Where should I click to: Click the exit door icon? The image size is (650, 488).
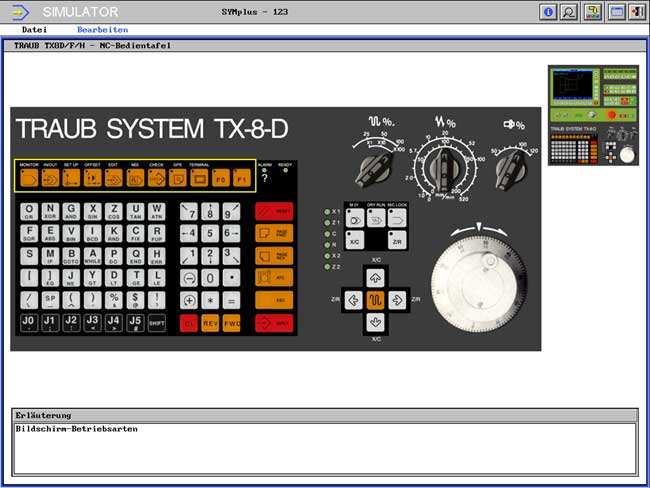coord(636,12)
